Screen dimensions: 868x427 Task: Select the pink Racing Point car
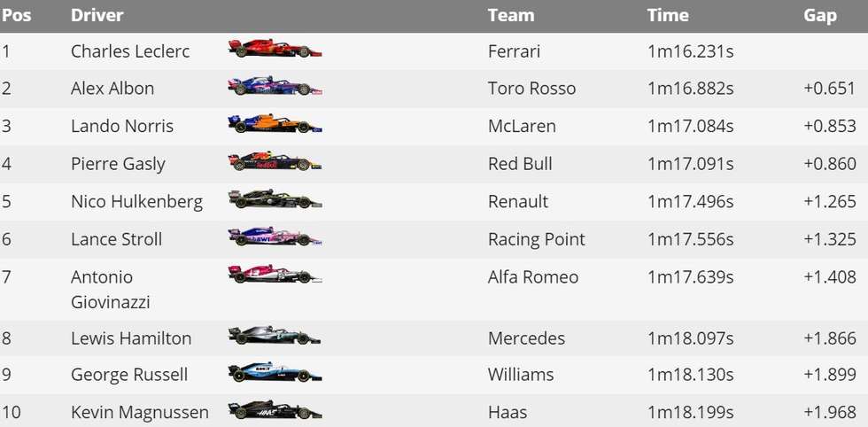(275, 237)
